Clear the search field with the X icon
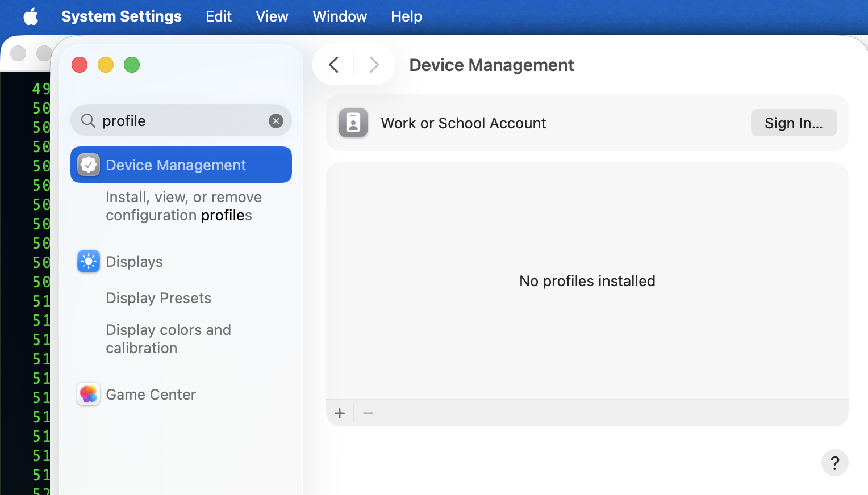This screenshot has height=495, width=868. pyautogui.click(x=276, y=121)
